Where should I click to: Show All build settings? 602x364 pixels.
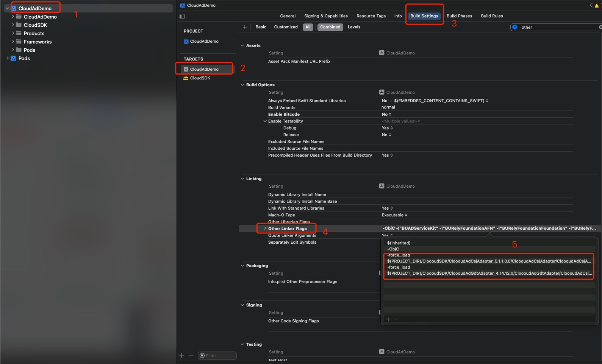click(308, 27)
